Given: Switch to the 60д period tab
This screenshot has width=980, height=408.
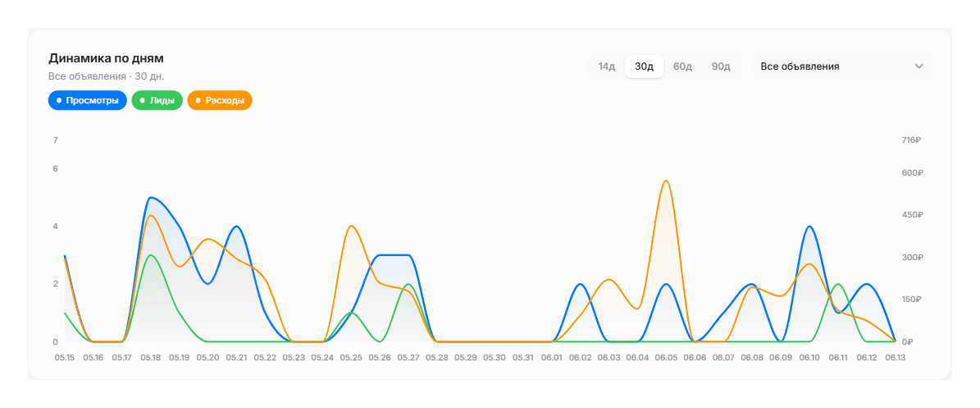Looking at the screenshot, I should (682, 66).
